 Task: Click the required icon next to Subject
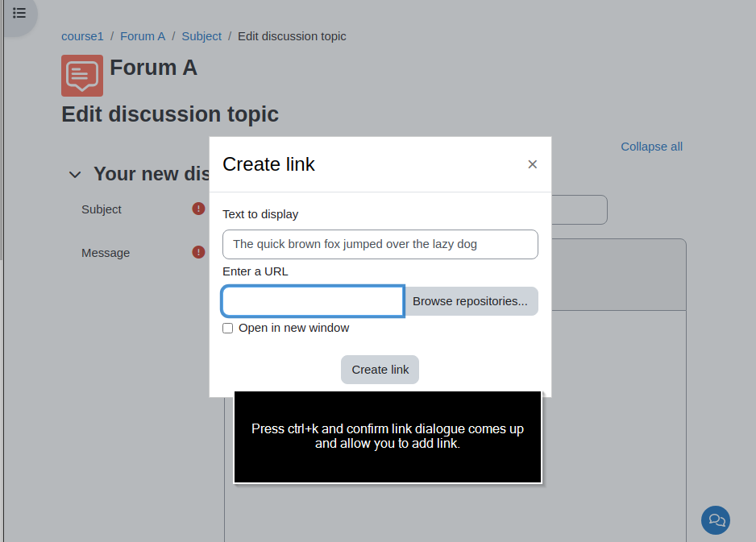coord(198,209)
